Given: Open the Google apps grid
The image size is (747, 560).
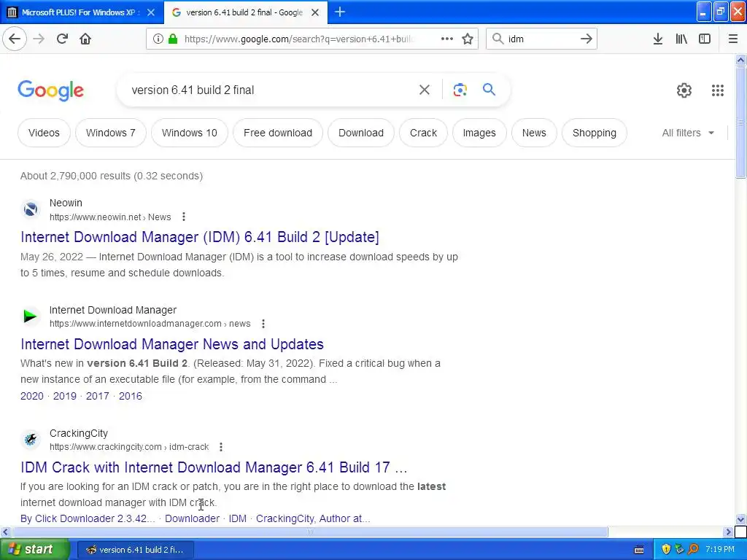Looking at the screenshot, I should [x=718, y=90].
